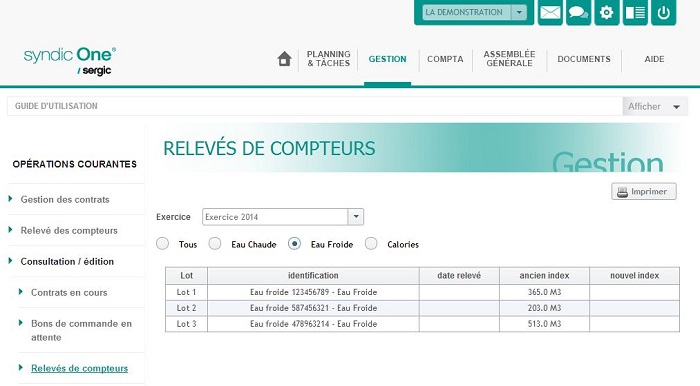Open Relevés de compteurs sidebar link

pos(79,369)
